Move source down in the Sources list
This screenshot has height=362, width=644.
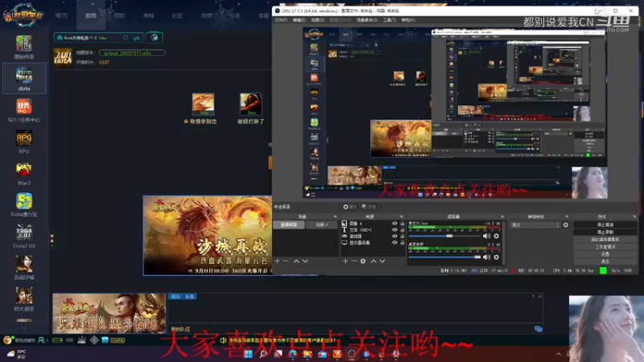point(382,261)
